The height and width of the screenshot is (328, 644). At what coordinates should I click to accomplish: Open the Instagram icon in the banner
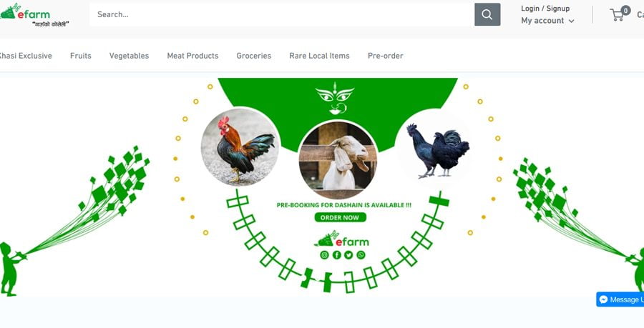click(x=324, y=255)
